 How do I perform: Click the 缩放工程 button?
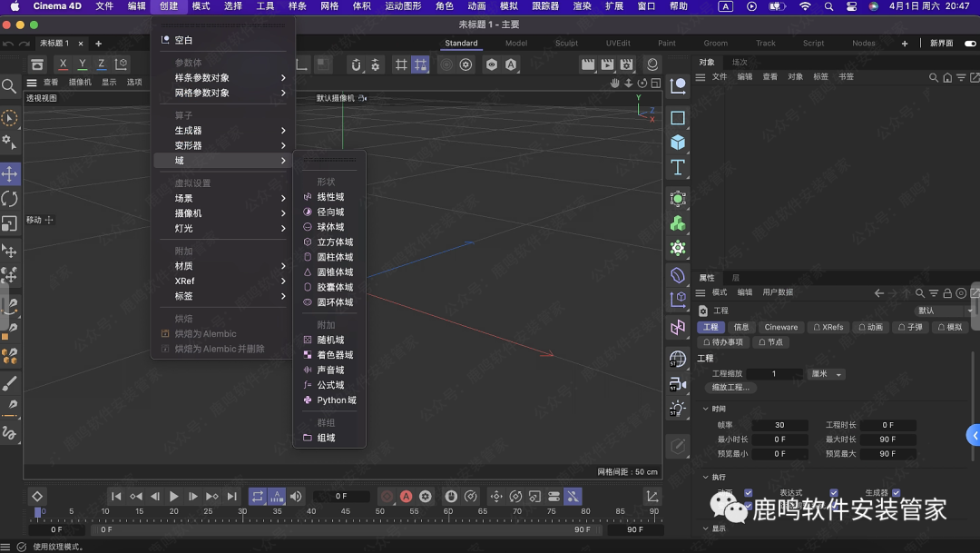coord(730,388)
